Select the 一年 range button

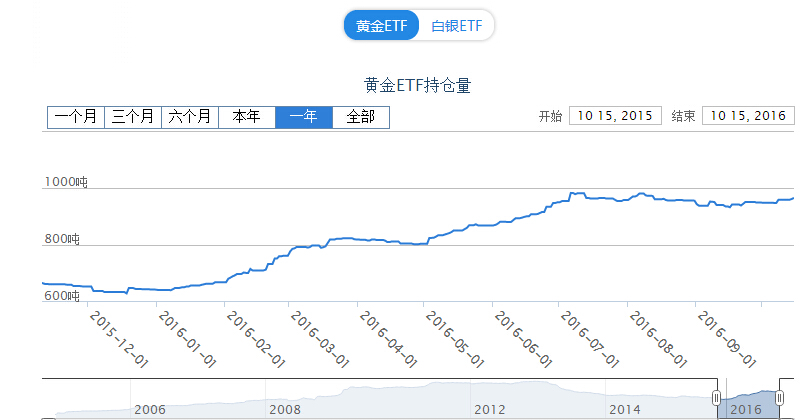(x=304, y=117)
